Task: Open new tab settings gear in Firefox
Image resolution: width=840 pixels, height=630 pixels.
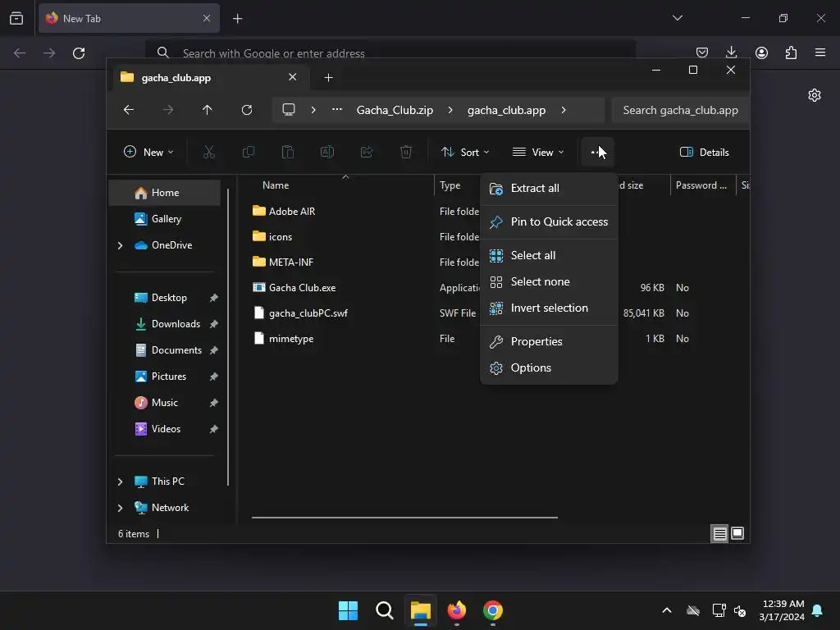Action: click(815, 95)
